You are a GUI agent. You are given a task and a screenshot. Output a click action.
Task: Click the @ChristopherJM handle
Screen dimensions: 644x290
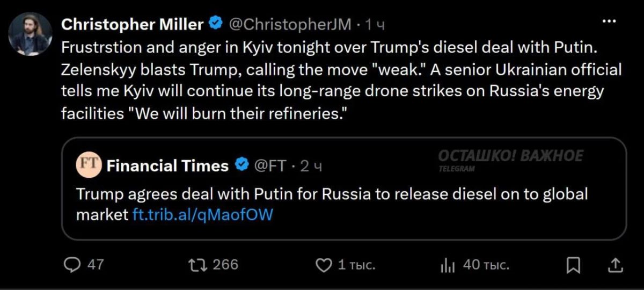(x=290, y=24)
